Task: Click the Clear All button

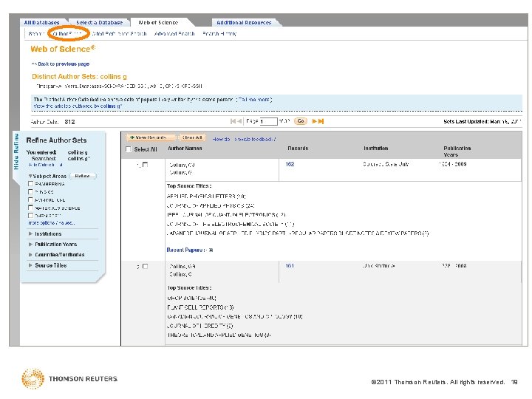Action: [x=192, y=137]
